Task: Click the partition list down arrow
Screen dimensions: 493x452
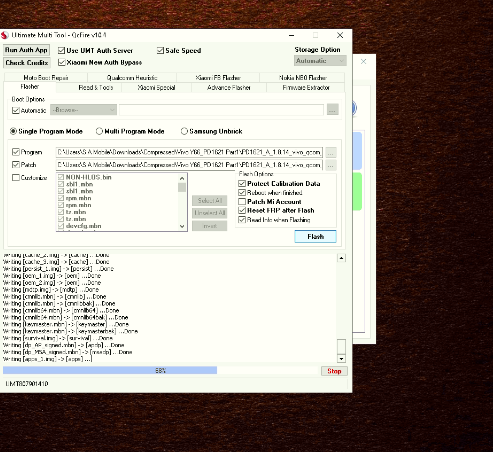Action: pos(182,226)
